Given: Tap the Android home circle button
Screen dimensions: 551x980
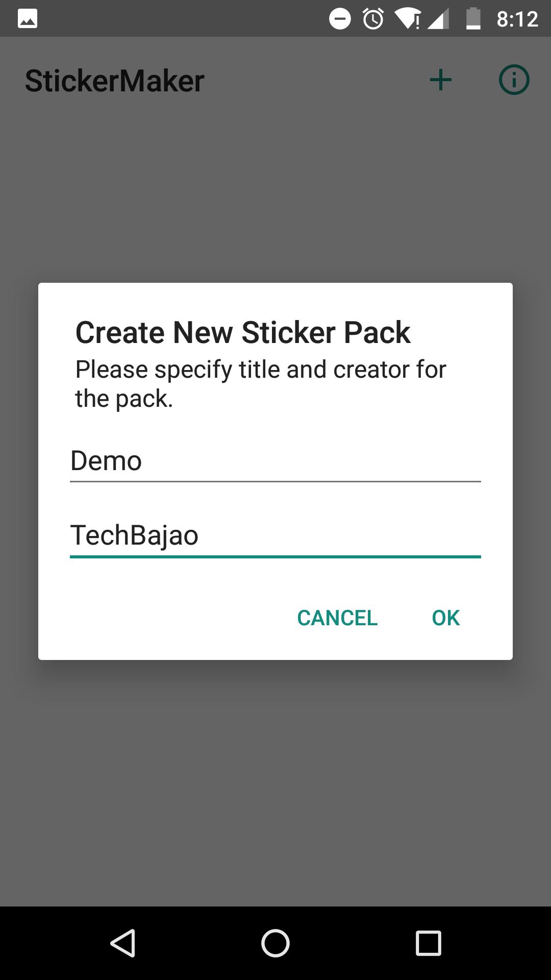Looking at the screenshot, I should coord(275,943).
